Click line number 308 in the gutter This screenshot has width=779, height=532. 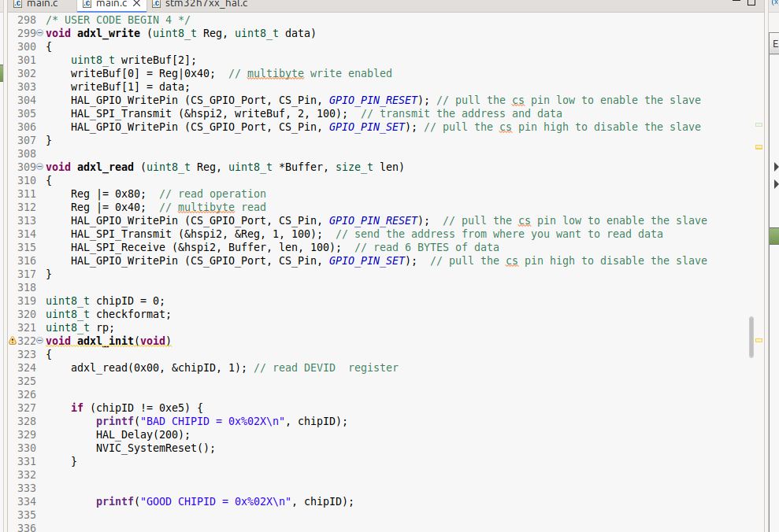click(27, 153)
